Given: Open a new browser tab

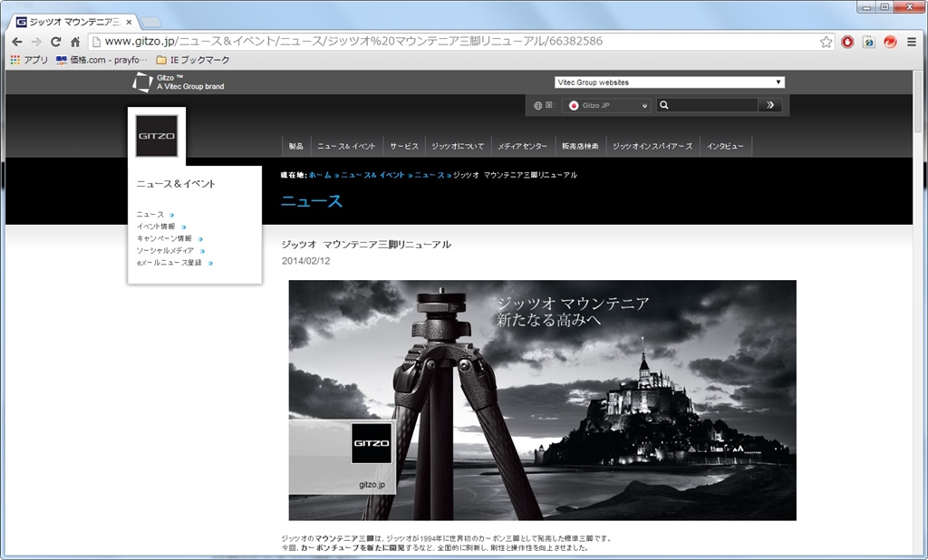Looking at the screenshot, I should [x=151, y=23].
